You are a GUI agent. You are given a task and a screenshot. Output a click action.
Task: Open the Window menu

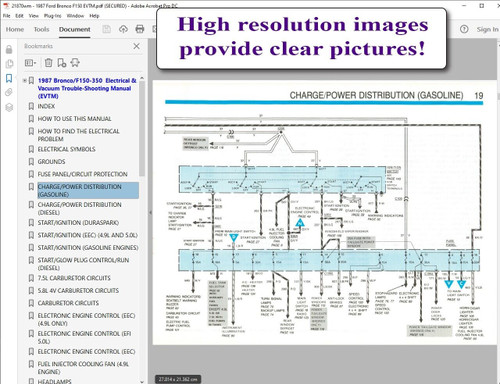click(75, 16)
